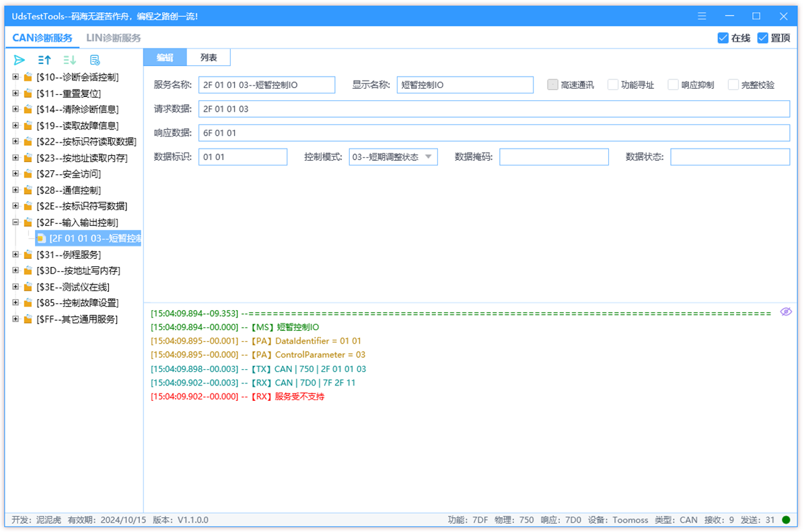Click the log line ControlParameter = 03
This screenshot has height=532, width=804.
[x=258, y=354]
